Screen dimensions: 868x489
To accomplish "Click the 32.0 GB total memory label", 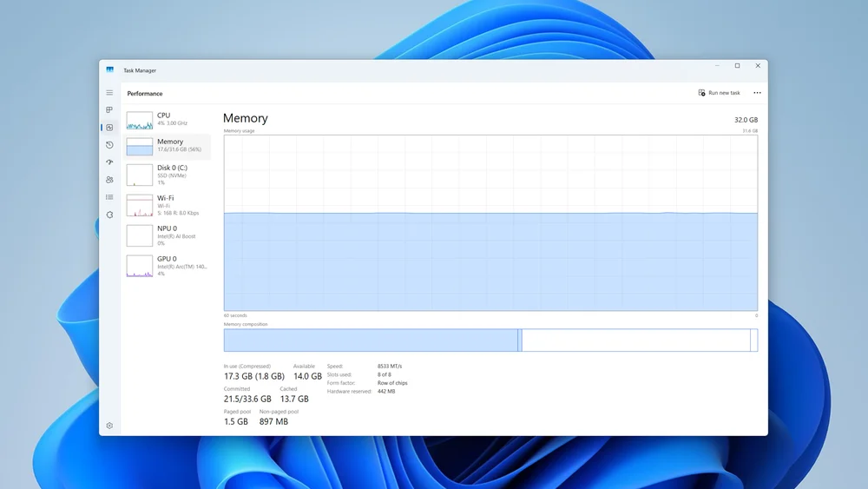I will (746, 120).
